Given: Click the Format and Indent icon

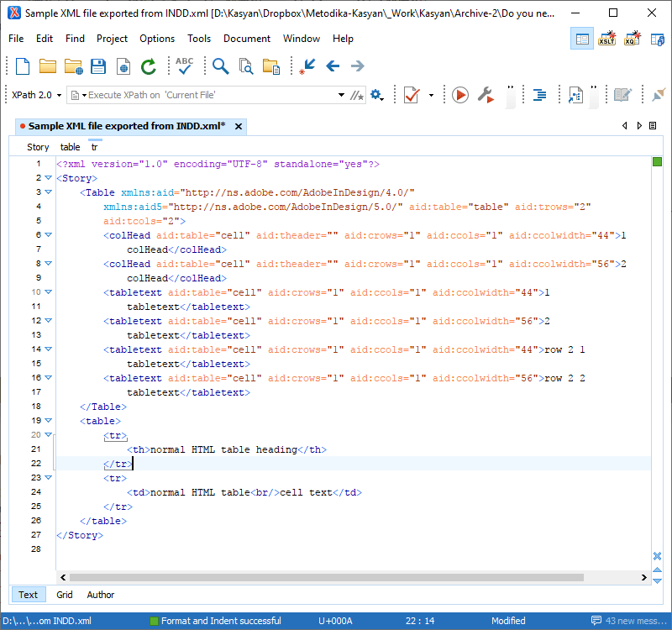Looking at the screenshot, I should coord(539,95).
